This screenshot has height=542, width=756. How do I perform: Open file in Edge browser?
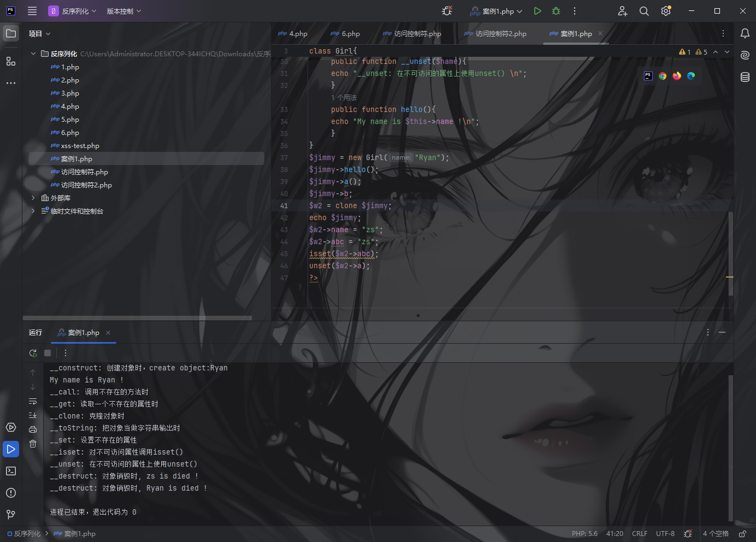pos(691,76)
